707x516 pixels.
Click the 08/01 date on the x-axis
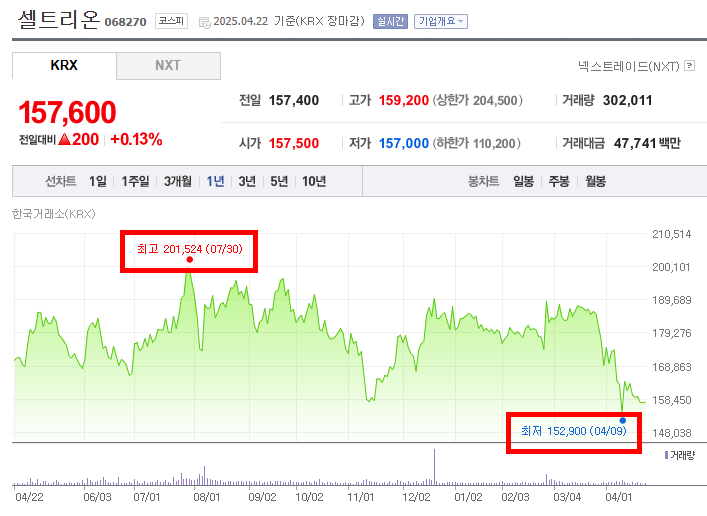(x=207, y=497)
